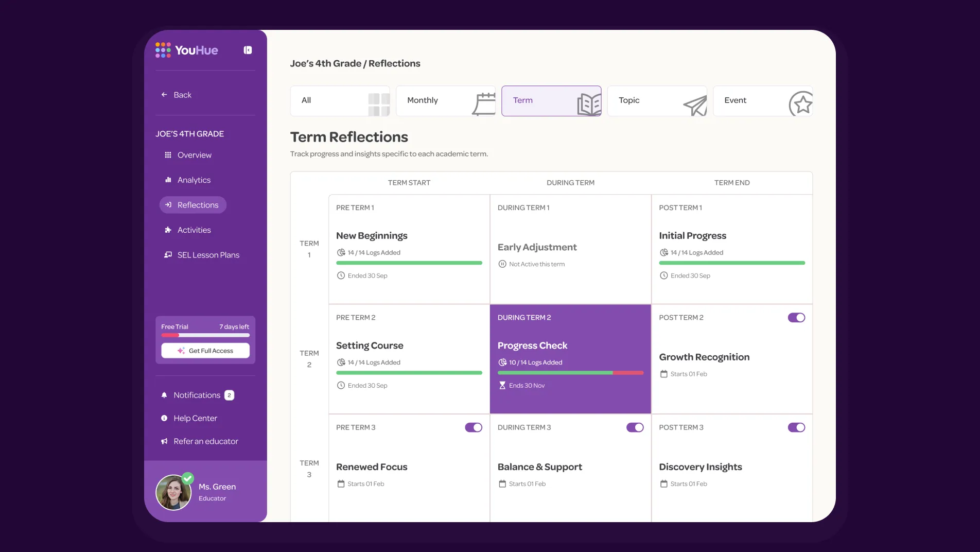The height and width of the screenshot is (552, 980).
Task: Open Analytics in the sidebar
Action: tap(187, 180)
